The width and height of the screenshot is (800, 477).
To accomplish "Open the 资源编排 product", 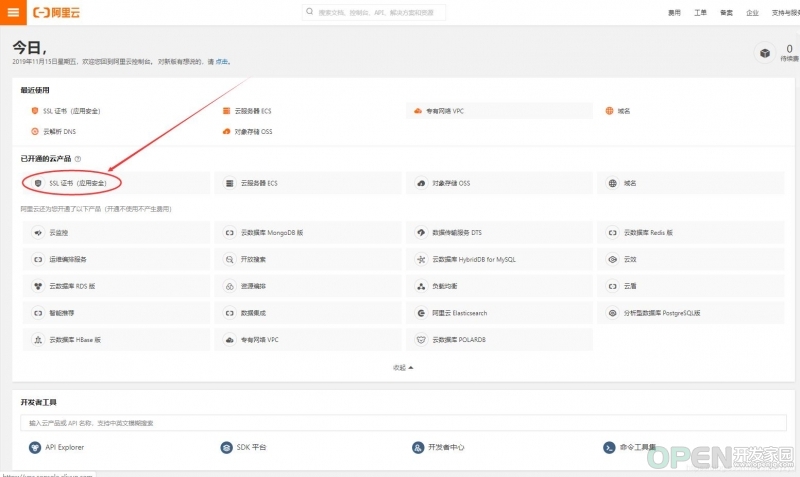I will [x=308, y=286].
